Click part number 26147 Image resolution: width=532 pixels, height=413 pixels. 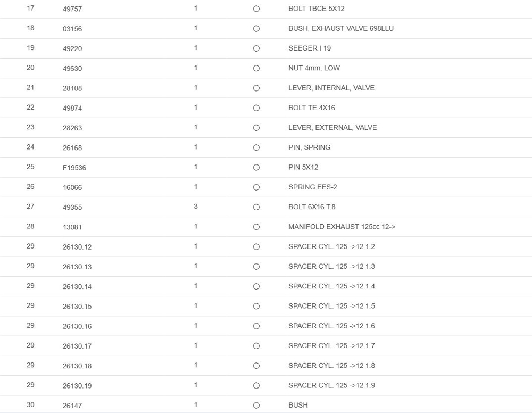pos(72,406)
